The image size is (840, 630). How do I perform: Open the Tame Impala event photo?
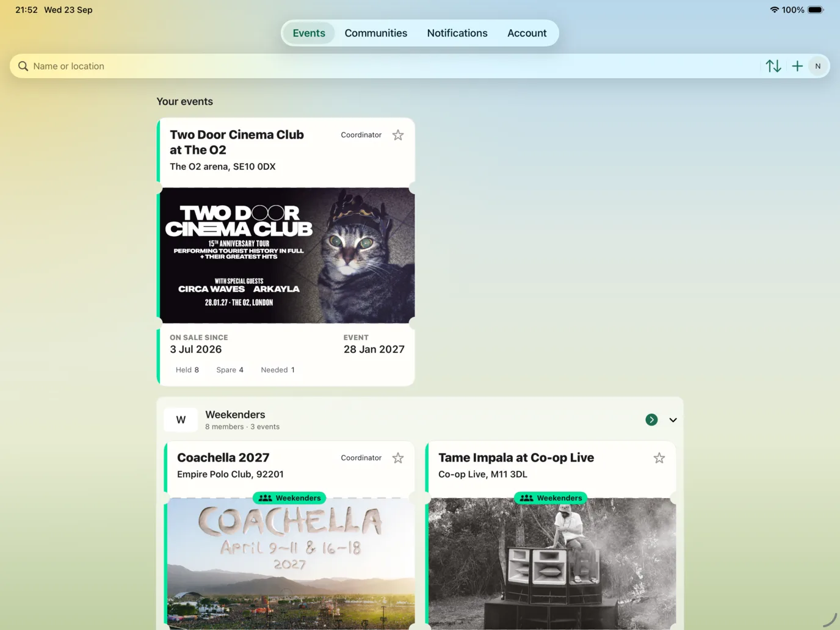tap(552, 563)
